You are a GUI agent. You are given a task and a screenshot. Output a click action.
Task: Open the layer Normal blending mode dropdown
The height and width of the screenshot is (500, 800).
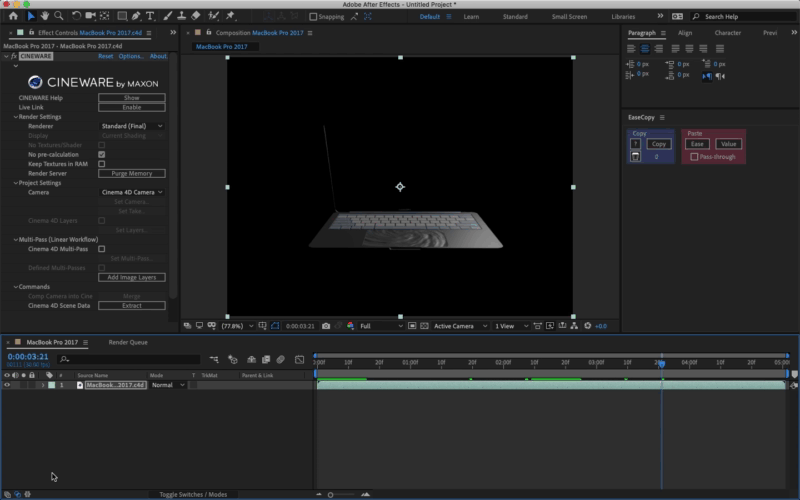[168, 385]
